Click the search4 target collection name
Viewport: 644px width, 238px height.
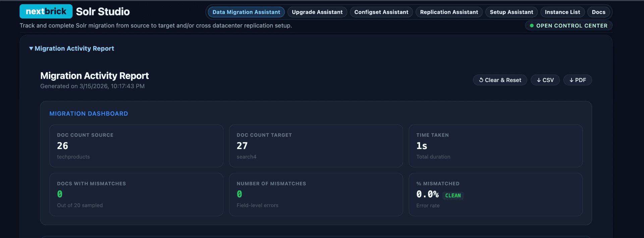point(247,157)
